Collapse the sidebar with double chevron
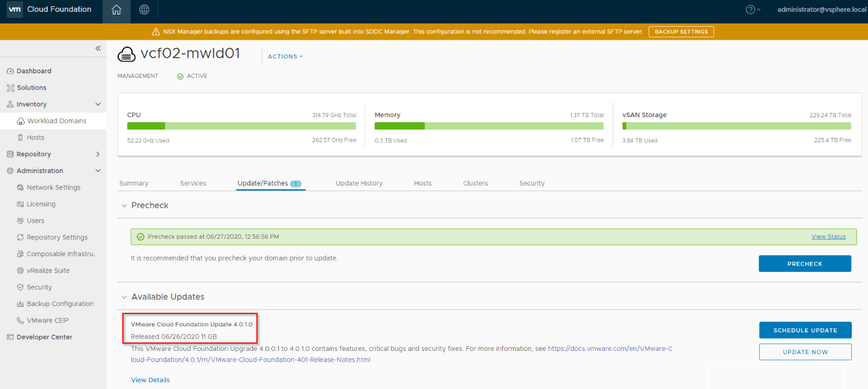The width and height of the screenshot is (868, 389). 98,48
